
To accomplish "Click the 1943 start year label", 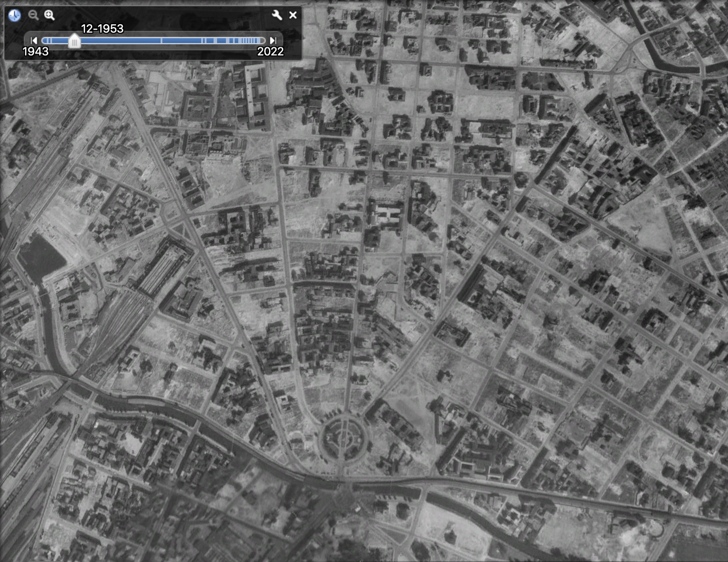I will [x=35, y=52].
